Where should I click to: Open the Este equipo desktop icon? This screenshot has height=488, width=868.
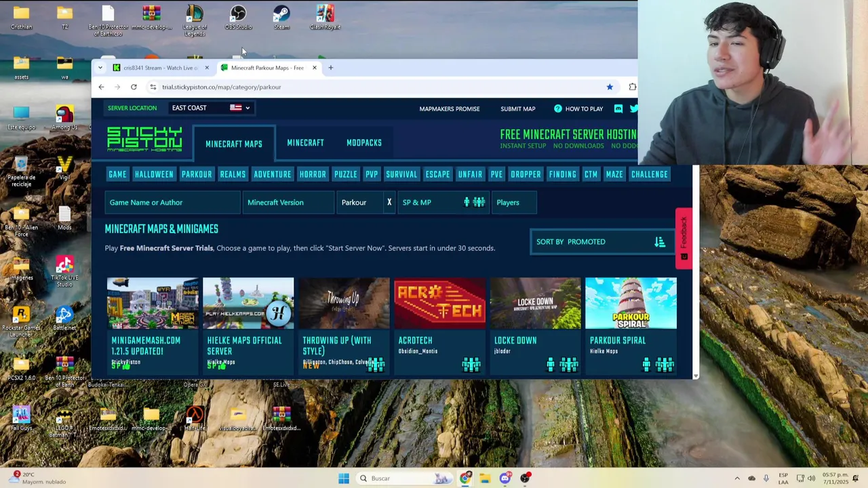coord(21,118)
